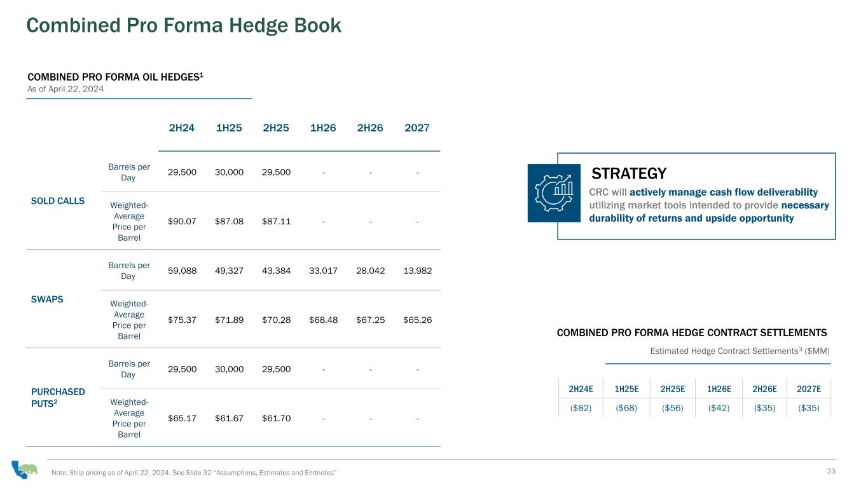868x488 pixels.
Task: Click the $90.07 sold calls price
Action: pos(182,222)
